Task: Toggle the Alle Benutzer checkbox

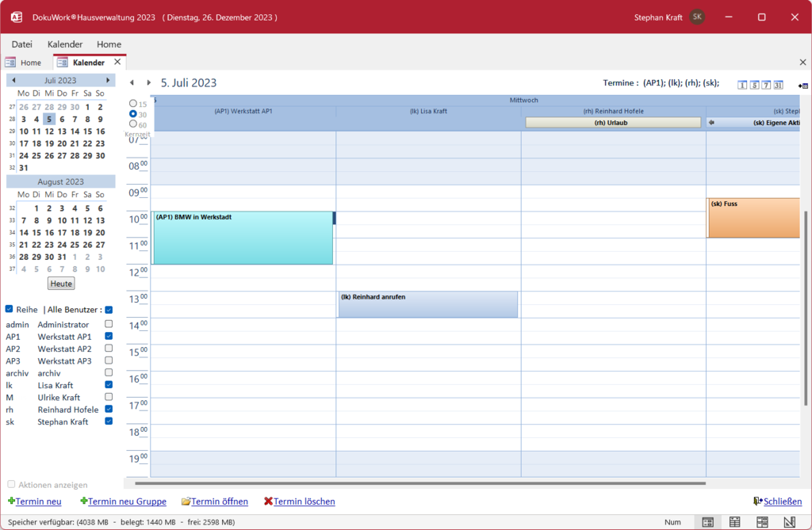Action: [109, 310]
